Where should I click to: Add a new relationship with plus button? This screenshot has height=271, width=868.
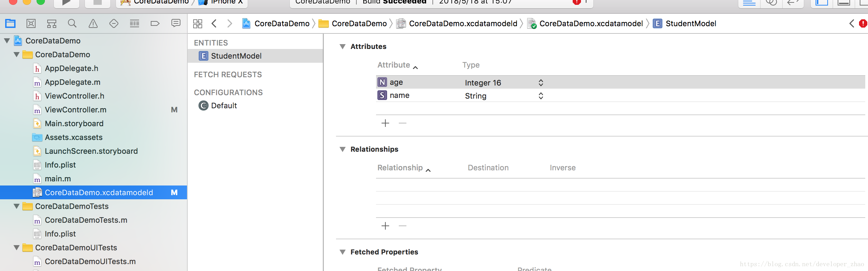tap(385, 226)
